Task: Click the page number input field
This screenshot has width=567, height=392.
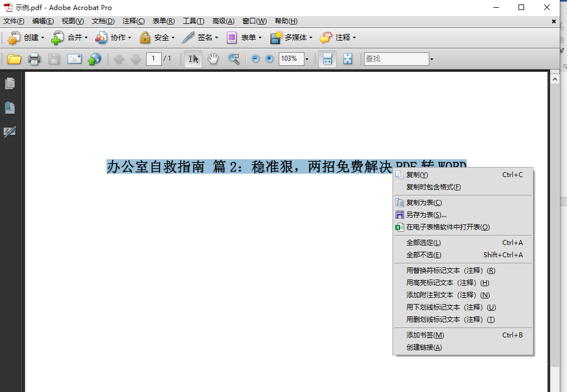Action: tap(154, 58)
